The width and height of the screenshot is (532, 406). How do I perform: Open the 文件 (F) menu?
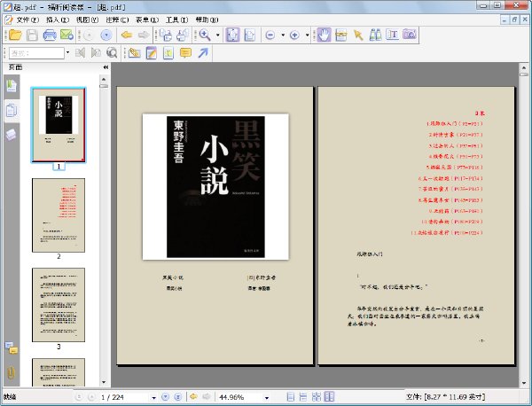[27, 20]
